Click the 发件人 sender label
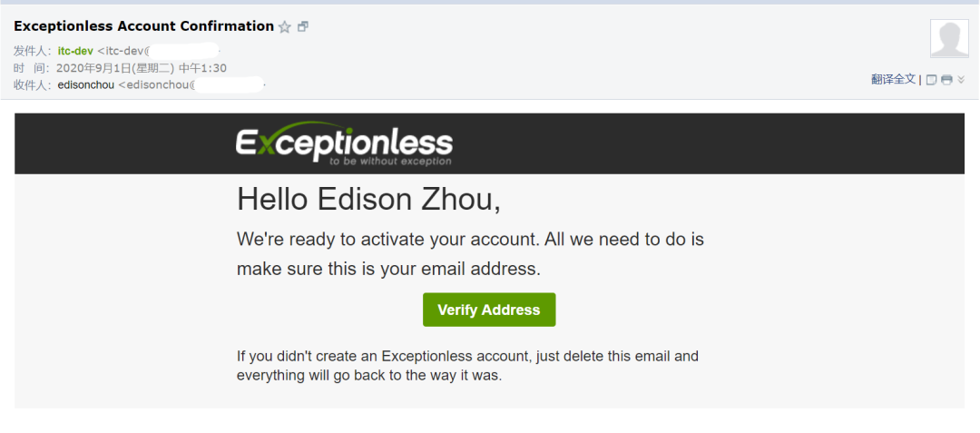Image resolution: width=980 pixels, height=433 pixels. (x=34, y=51)
